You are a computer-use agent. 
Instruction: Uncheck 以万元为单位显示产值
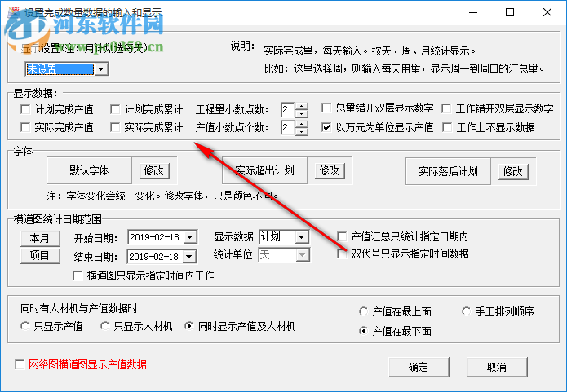tap(326, 127)
